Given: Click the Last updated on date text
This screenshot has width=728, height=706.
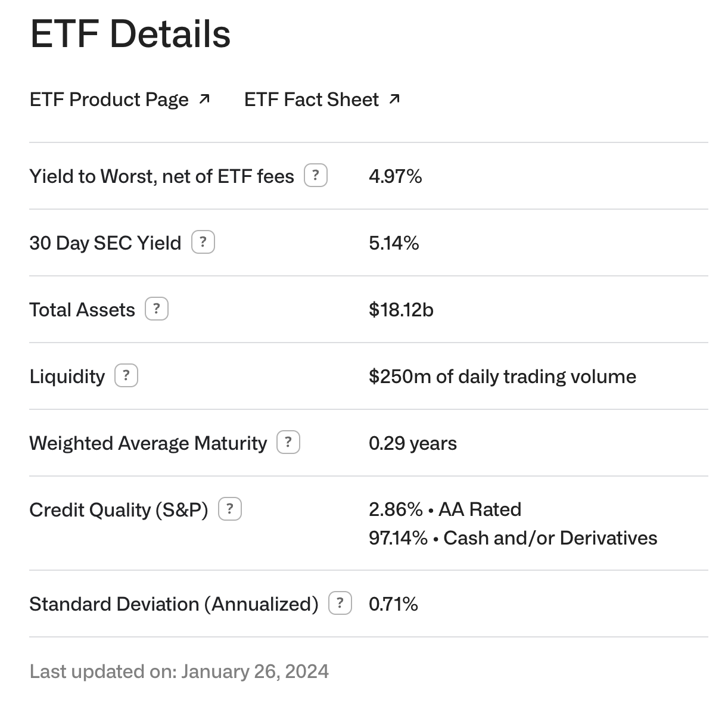Looking at the screenshot, I should 179,671.
